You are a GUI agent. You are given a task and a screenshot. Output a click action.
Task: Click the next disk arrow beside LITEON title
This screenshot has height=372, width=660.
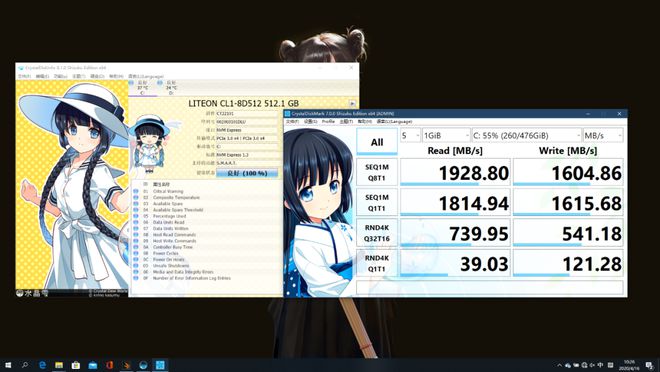click(x=352, y=103)
